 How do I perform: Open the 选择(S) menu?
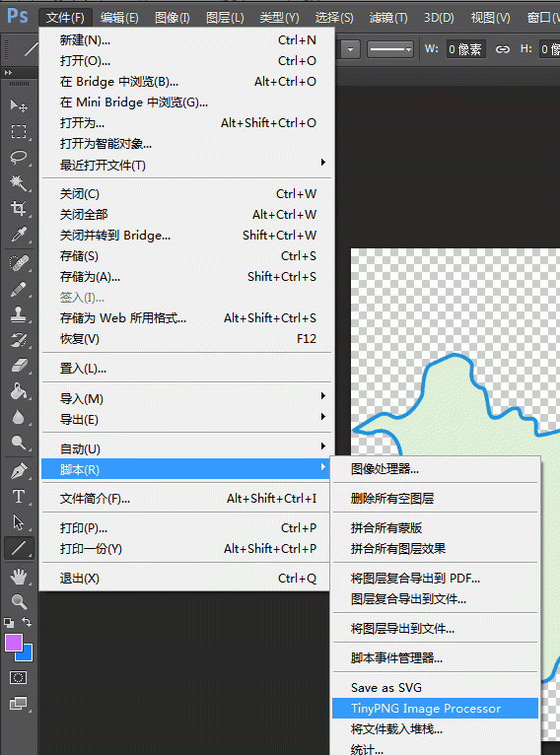tap(334, 18)
